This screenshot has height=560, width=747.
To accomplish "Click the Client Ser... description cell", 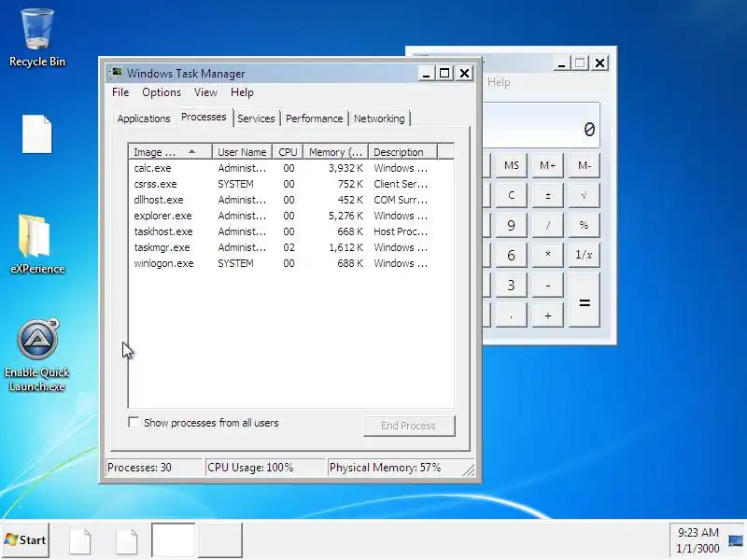I will coord(401,184).
